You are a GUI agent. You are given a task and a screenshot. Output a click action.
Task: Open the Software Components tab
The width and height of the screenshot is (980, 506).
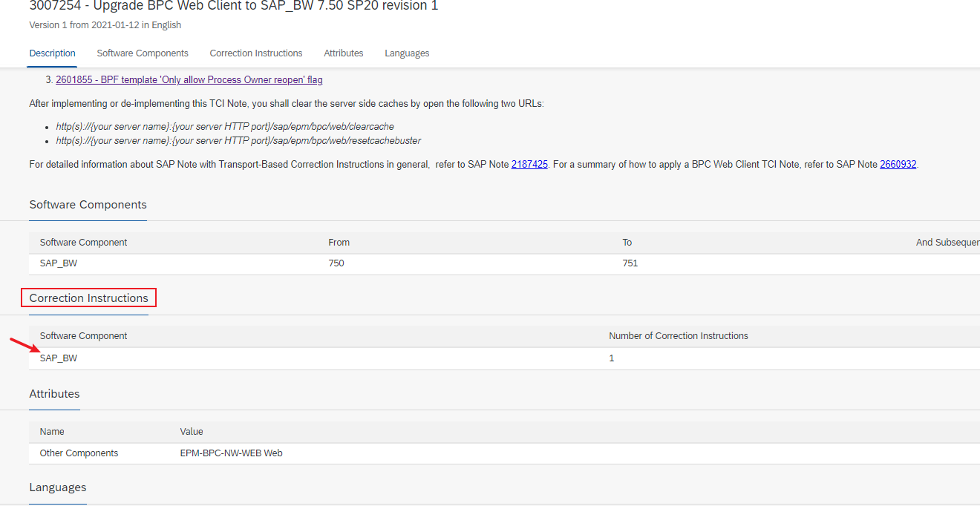pyautogui.click(x=143, y=53)
